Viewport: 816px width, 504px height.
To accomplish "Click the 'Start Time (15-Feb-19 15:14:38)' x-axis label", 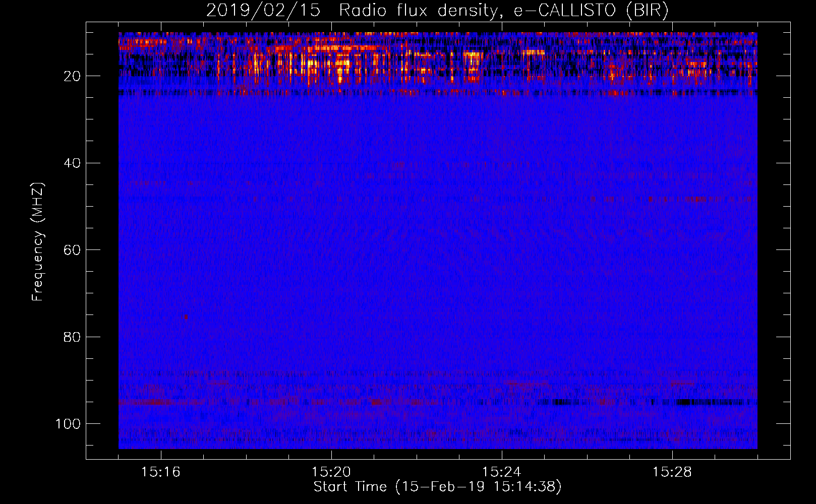I will coord(437,487).
